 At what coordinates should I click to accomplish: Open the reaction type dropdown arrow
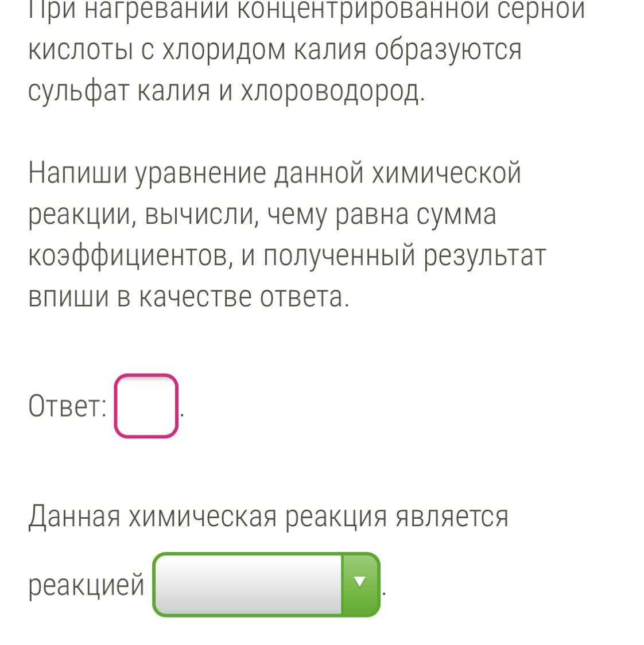point(360,583)
